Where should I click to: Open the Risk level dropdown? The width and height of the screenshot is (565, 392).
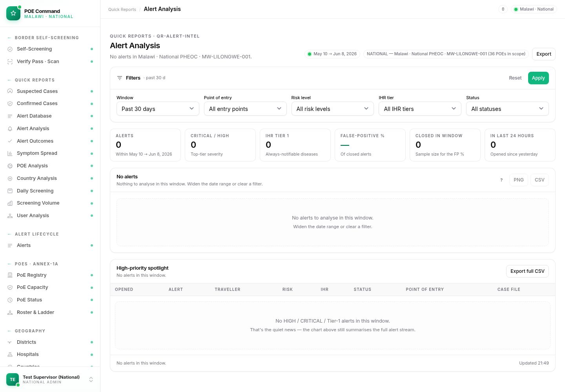(x=333, y=109)
